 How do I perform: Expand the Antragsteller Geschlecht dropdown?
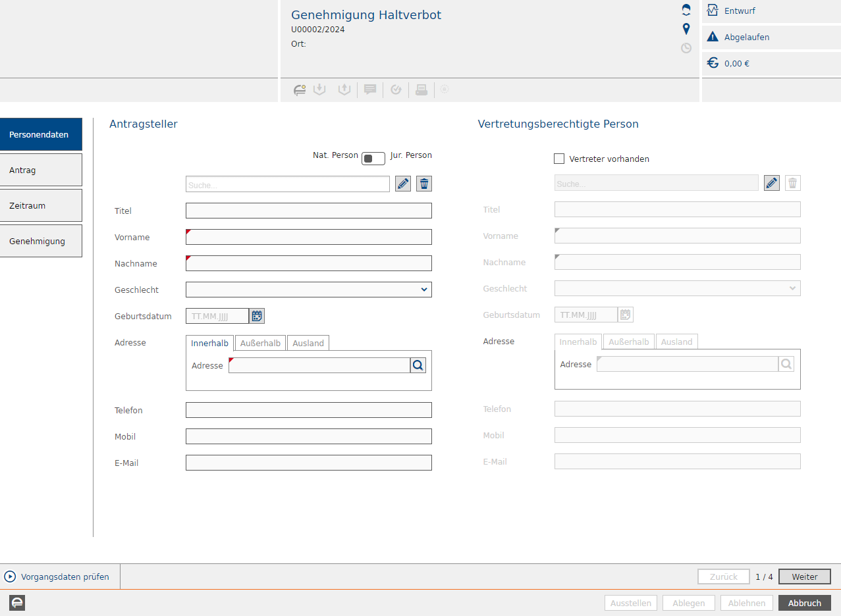(x=308, y=290)
